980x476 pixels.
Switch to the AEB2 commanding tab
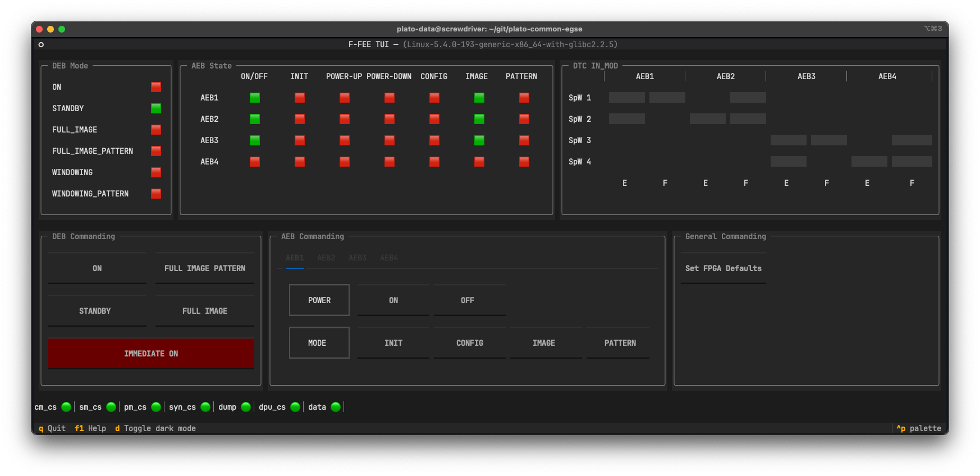[x=326, y=258]
